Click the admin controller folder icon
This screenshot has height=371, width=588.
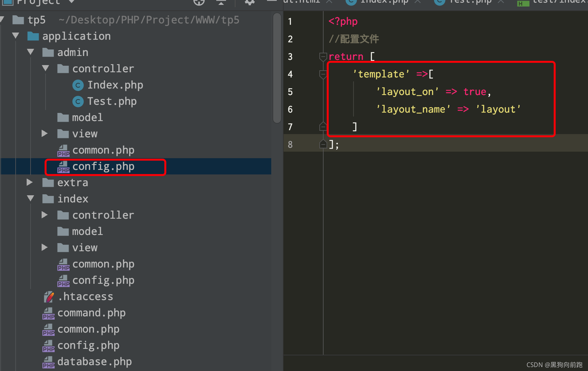[63, 69]
